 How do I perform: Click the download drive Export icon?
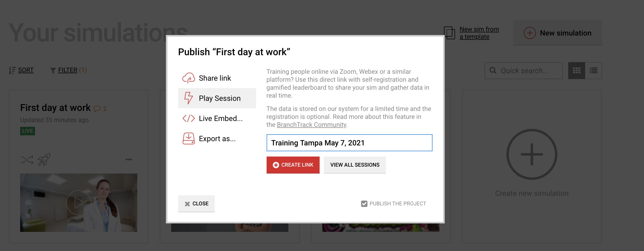[x=188, y=139]
